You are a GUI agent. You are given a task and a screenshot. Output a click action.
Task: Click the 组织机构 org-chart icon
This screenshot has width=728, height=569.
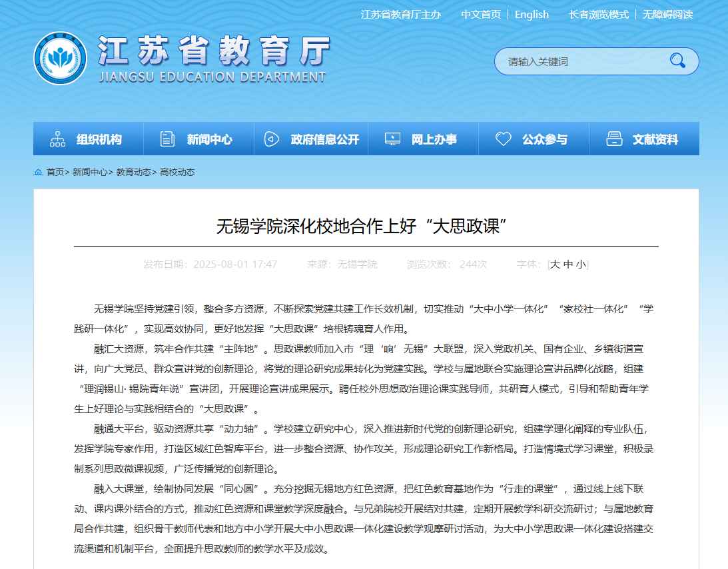coord(58,139)
